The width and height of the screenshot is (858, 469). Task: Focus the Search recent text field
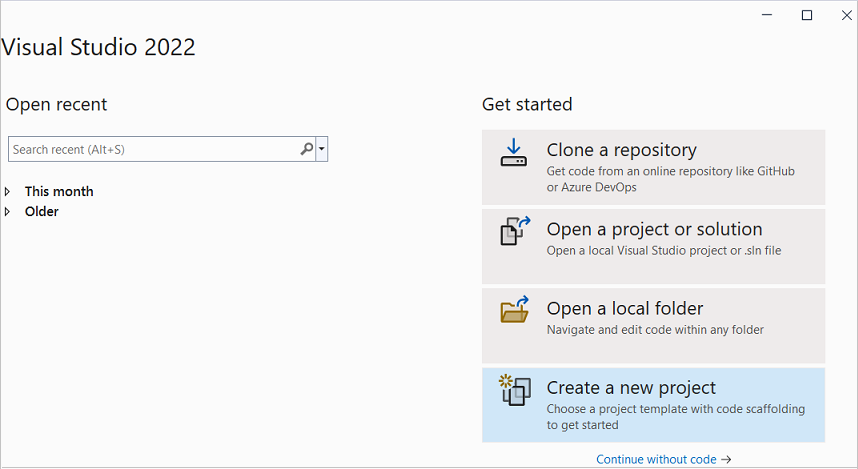(150, 149)
